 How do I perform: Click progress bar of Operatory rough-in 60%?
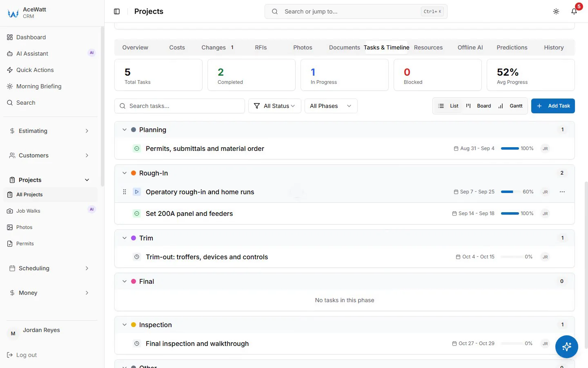point(510,192)
